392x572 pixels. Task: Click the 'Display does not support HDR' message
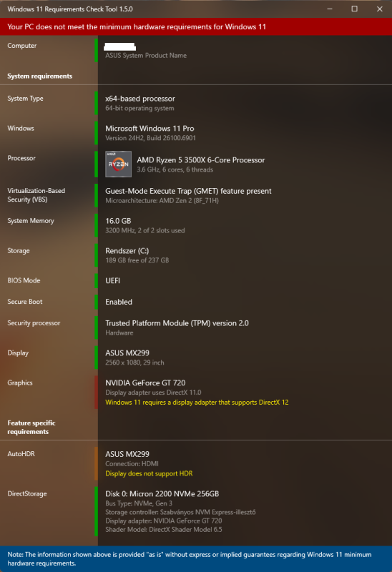[x=149, y=473]
